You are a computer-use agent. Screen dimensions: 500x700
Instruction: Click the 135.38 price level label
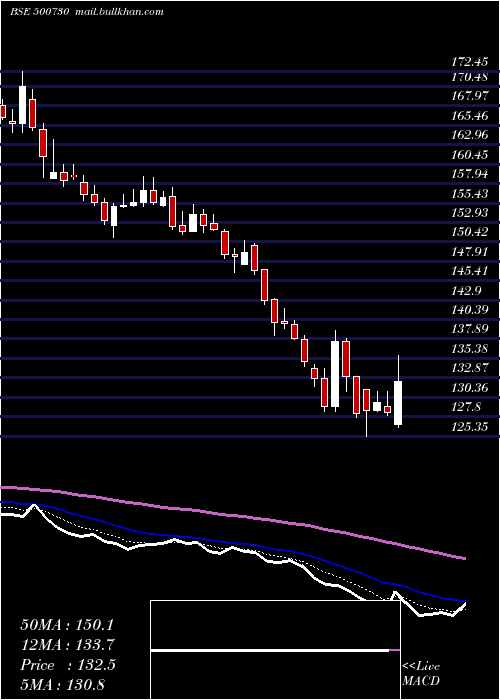pyautogui.click(x=469, y=349)
